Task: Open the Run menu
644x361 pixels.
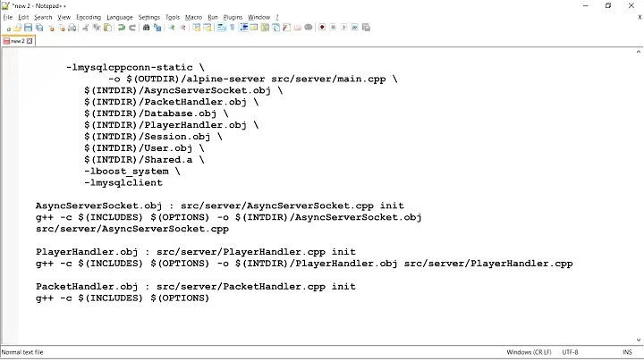Action: click(213, 17)
